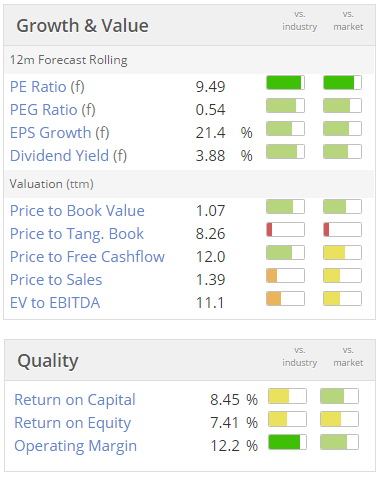Open the Return on Capital link

(x=75, y=400)
